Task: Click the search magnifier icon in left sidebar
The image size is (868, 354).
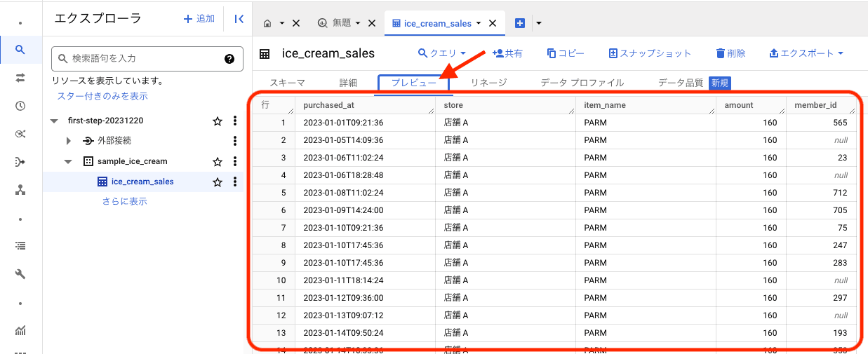Action: (20, 49)
